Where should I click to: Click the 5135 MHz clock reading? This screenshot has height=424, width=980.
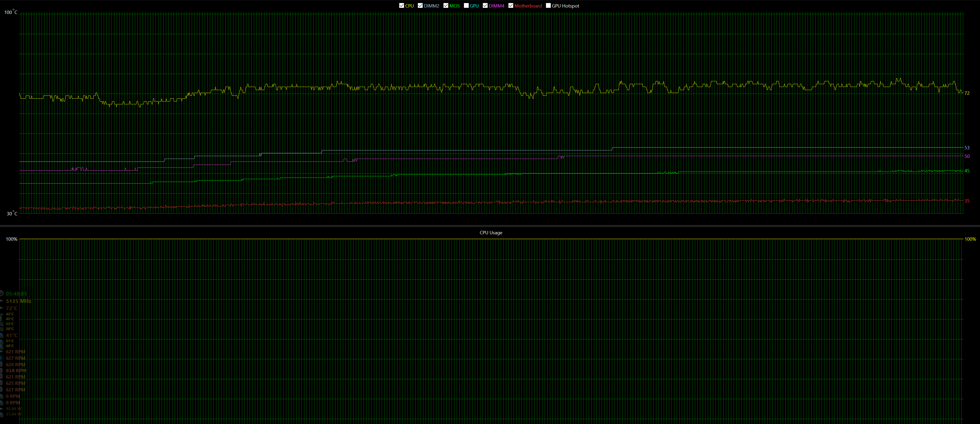18,301
